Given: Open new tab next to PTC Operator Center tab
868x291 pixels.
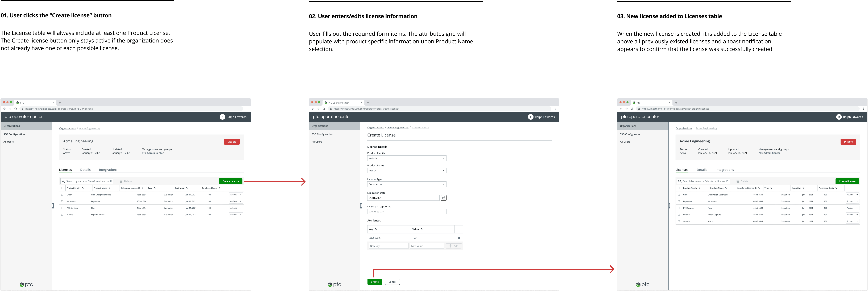Looking at the screenshot, I should pos(368,103).
